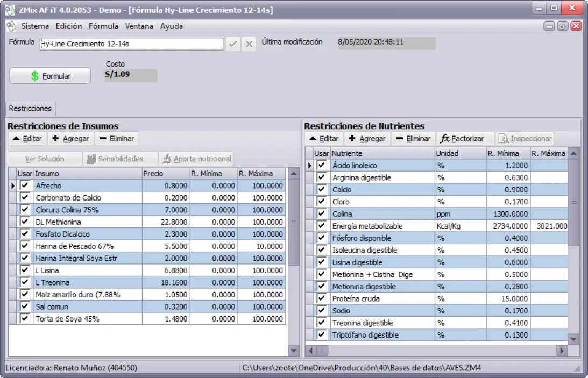Image resolution: width=588 pixels, height=378 pixels.
Task: Uncheck the Usar box for Afrecho
Action: [25, 186]
